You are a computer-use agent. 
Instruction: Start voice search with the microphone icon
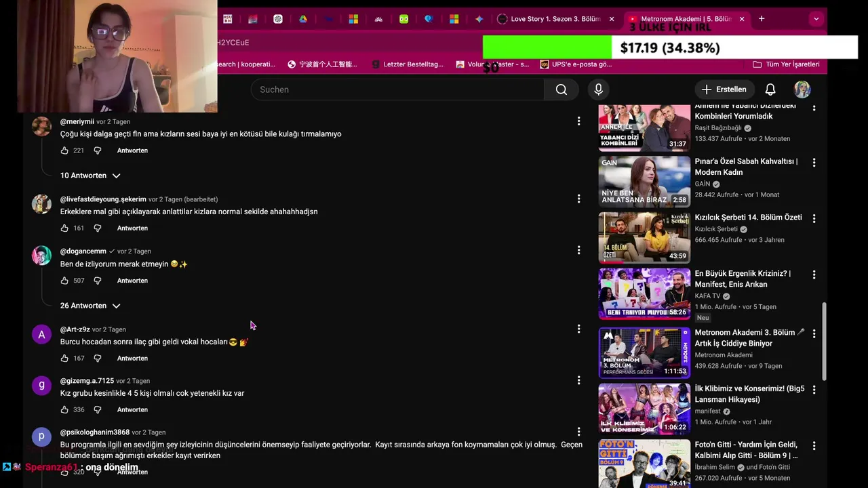[598, 89]
